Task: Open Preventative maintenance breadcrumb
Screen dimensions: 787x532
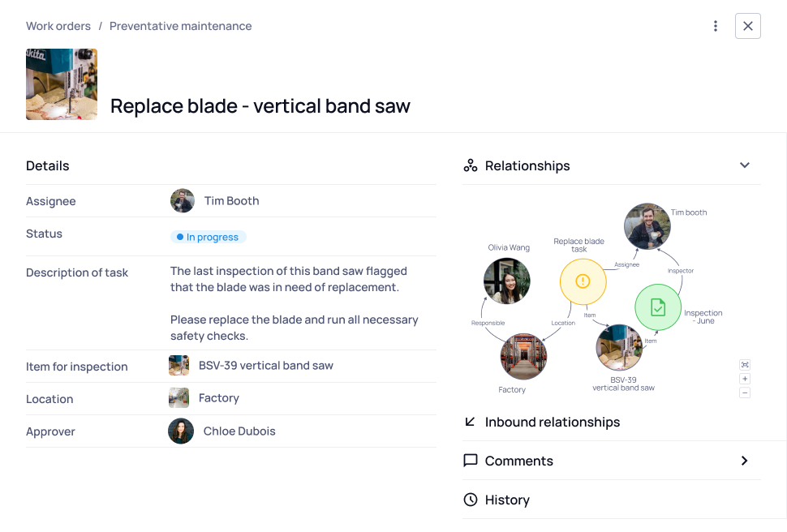Action: (x=180, y=26)
